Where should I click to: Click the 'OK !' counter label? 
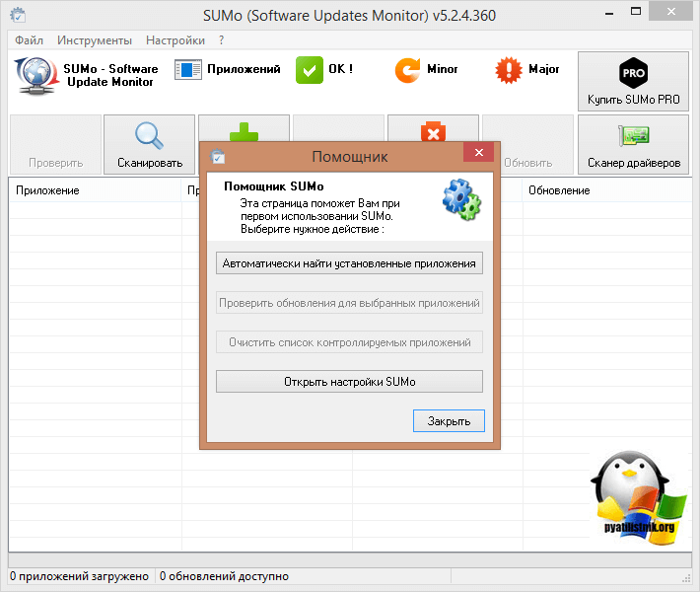click(340, 69)
